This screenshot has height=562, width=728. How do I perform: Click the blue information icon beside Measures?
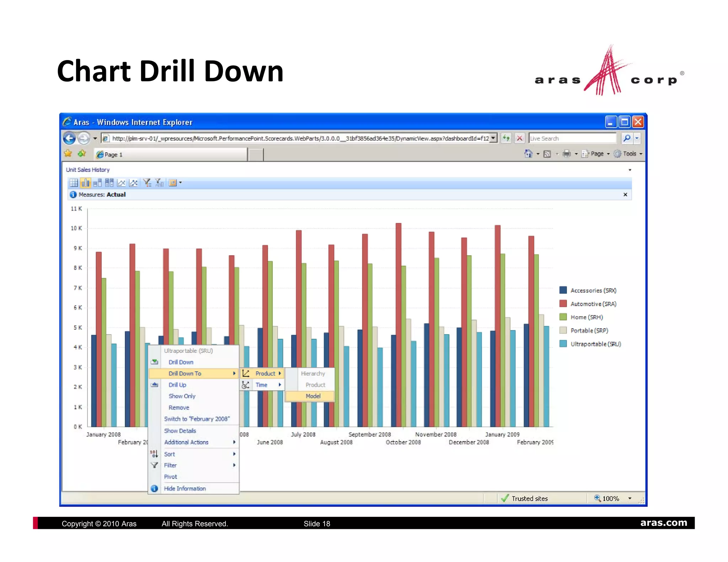click(x=73, y=194)
